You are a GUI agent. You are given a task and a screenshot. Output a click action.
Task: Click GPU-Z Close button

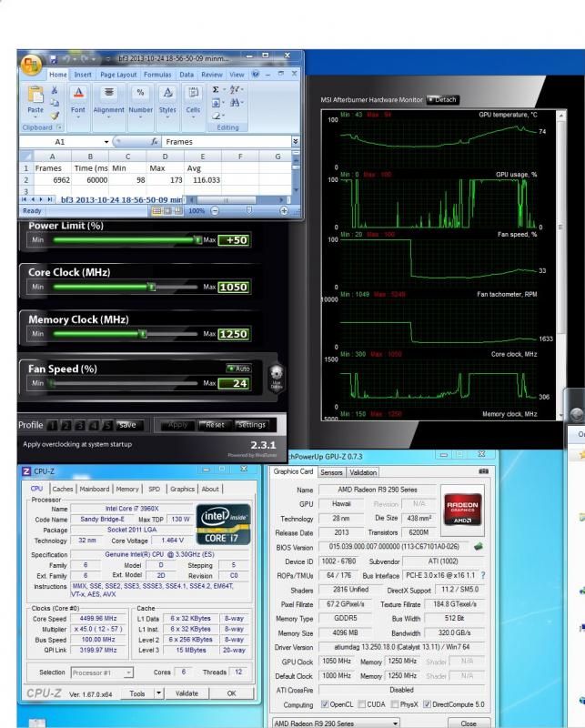469,723
